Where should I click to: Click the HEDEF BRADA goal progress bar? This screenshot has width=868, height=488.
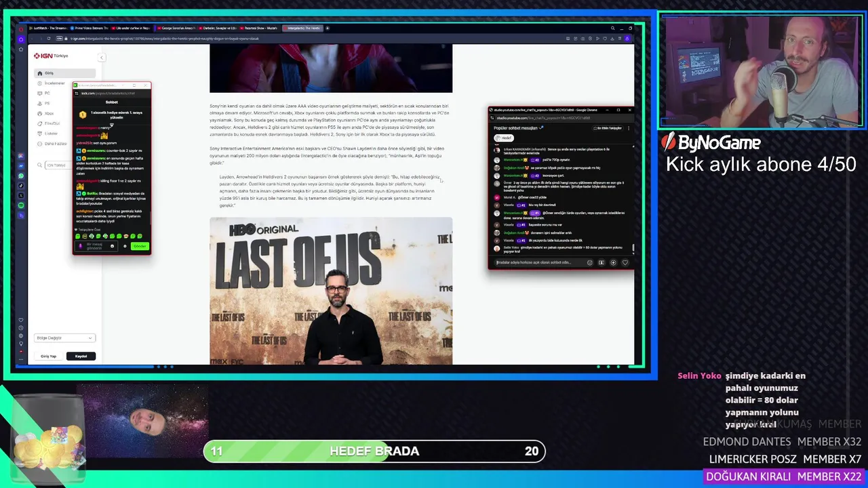[x=374, y=451]
